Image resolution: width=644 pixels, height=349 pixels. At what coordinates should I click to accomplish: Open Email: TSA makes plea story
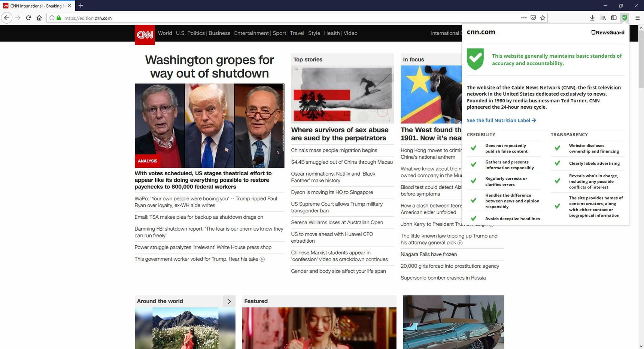[199, 217]
